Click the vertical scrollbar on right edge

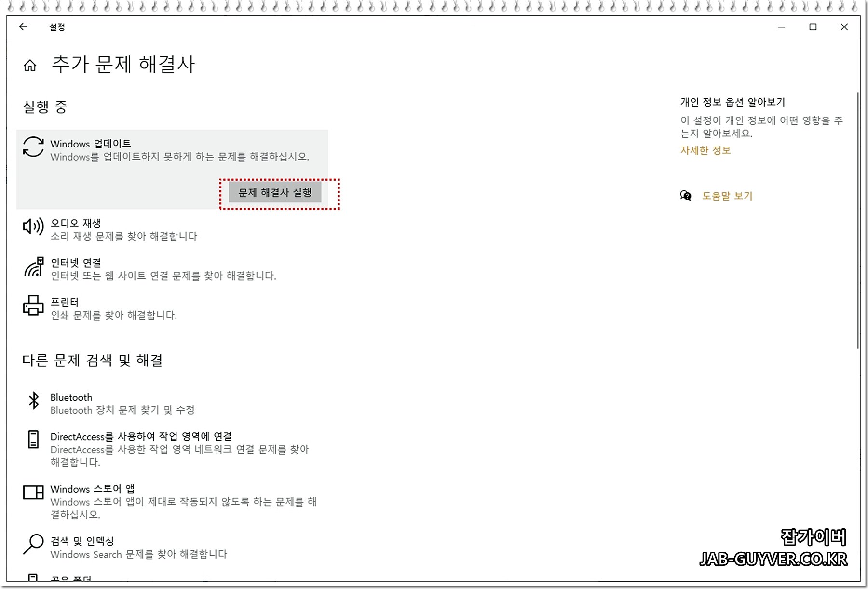pyautogui.click(x=858, y=220)
